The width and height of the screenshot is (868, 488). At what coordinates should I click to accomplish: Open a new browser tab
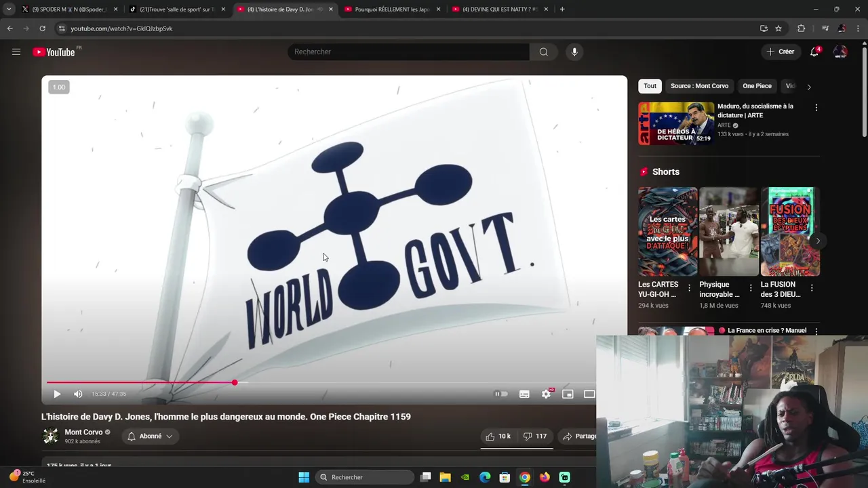(562, 9)
